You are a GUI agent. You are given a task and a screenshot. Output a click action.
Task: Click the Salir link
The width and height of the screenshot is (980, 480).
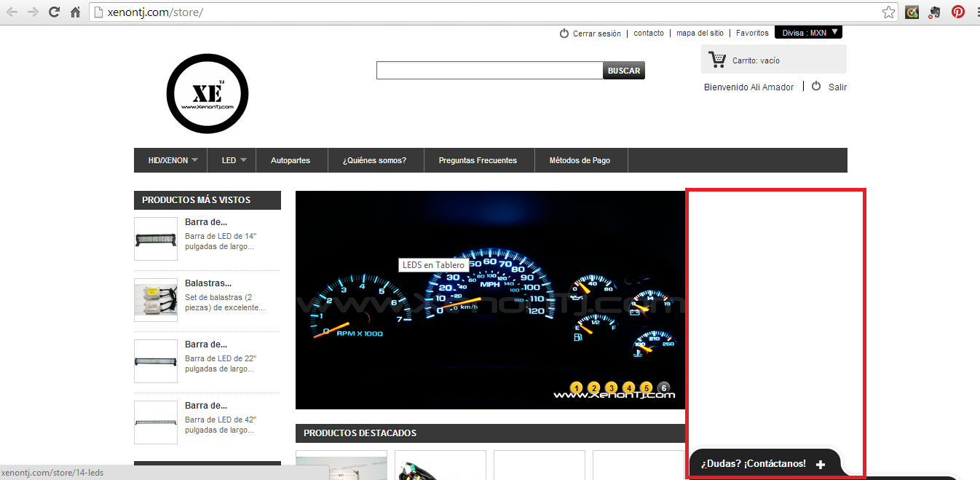[837, 87]
